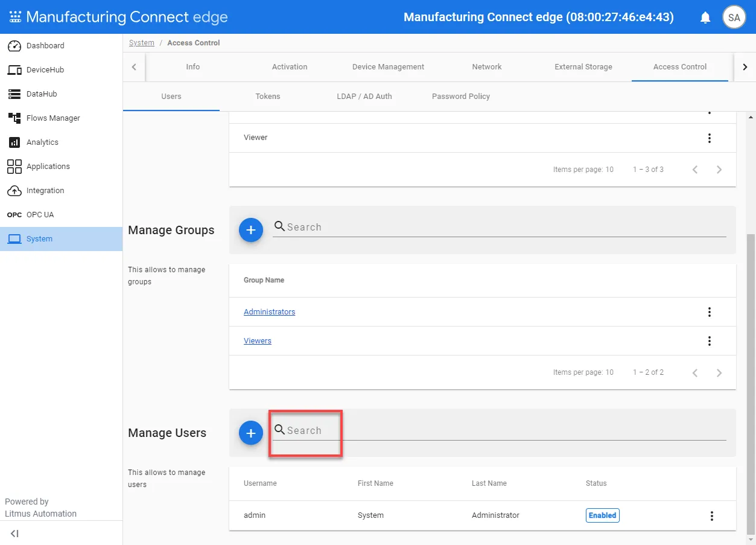Open the Viewers group link
Image resolution: width=756 pixels, height=545 pixels.
258,341
